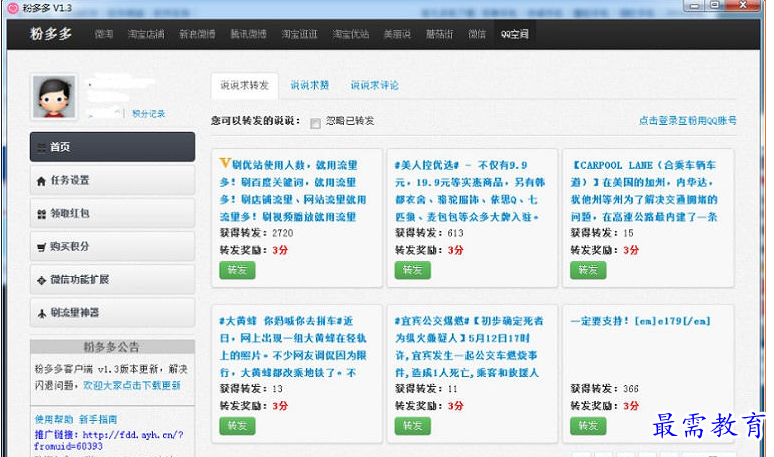Click the icon beside 微信功能扩展
The image size is (774, 457).
point(41,280)
